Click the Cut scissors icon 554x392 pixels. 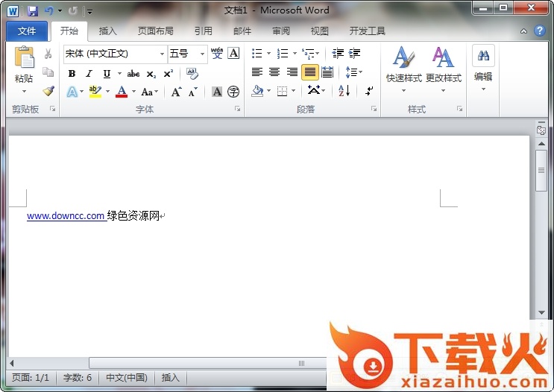pyautogui.click(x=48, y=54)
